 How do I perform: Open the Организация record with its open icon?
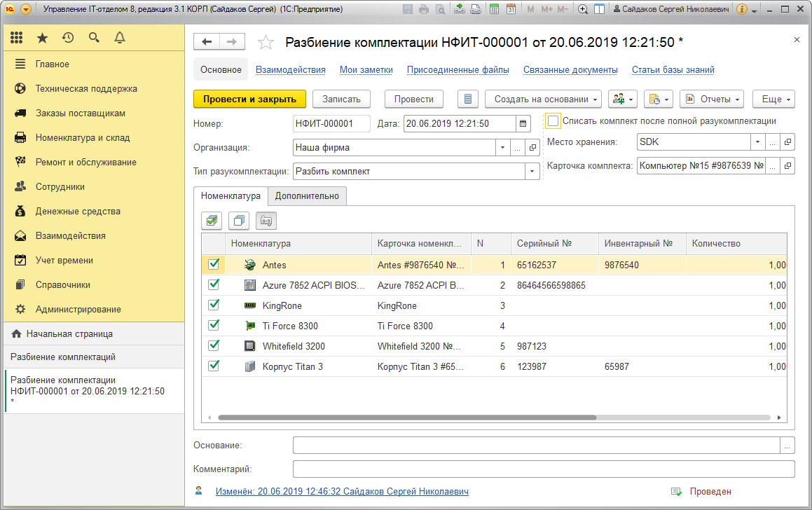[x=532, y=148]
